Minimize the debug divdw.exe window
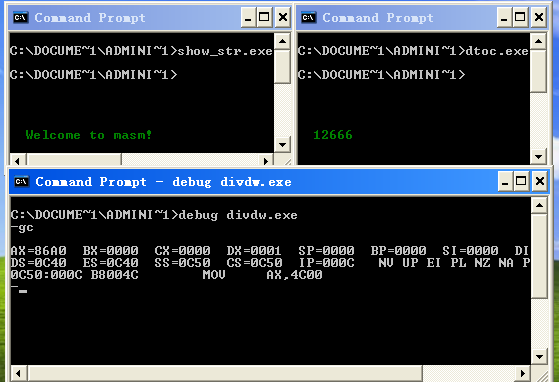Viewport: 559px width, 382px height. coord(505,181)
